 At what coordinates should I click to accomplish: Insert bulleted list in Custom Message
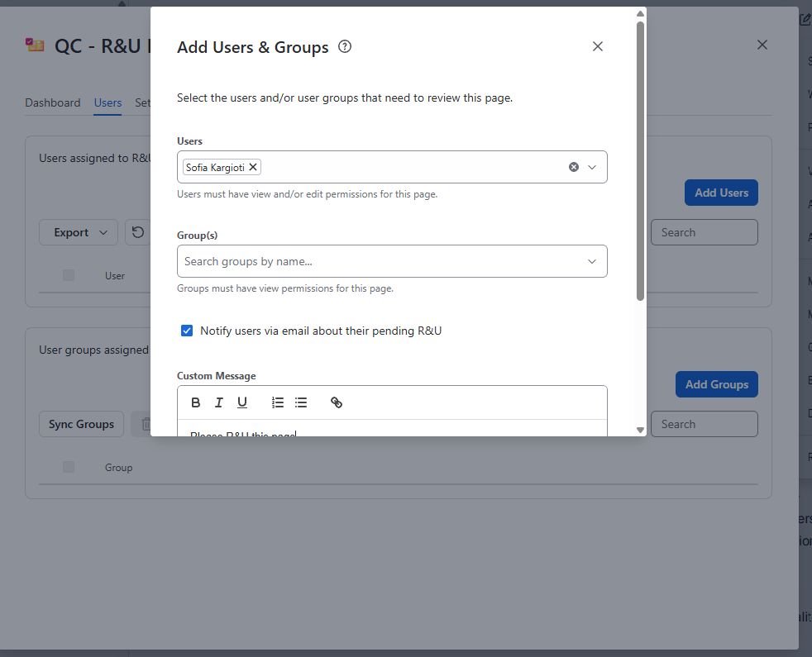(x=301, y=402)
